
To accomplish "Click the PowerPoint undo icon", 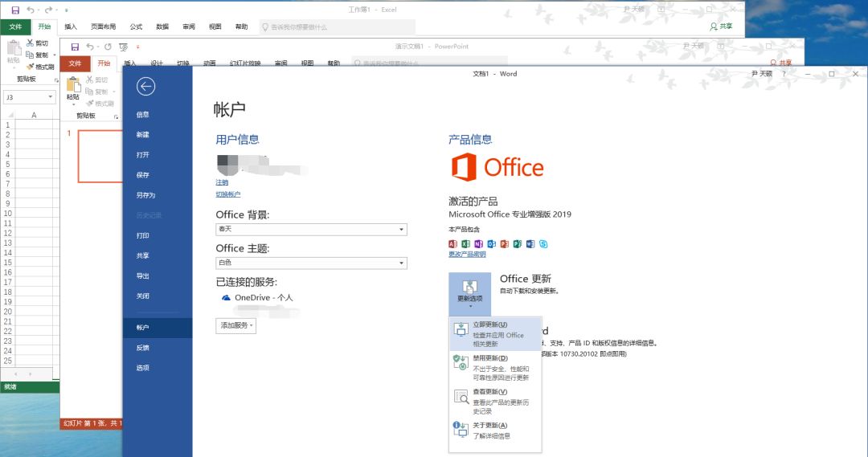I will click(89, 47).
